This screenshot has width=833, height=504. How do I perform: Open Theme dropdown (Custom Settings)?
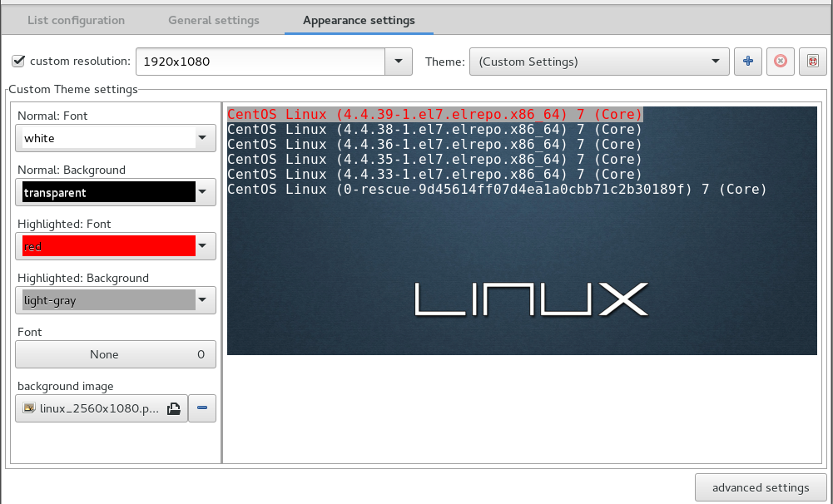click(x=598, y=62)
